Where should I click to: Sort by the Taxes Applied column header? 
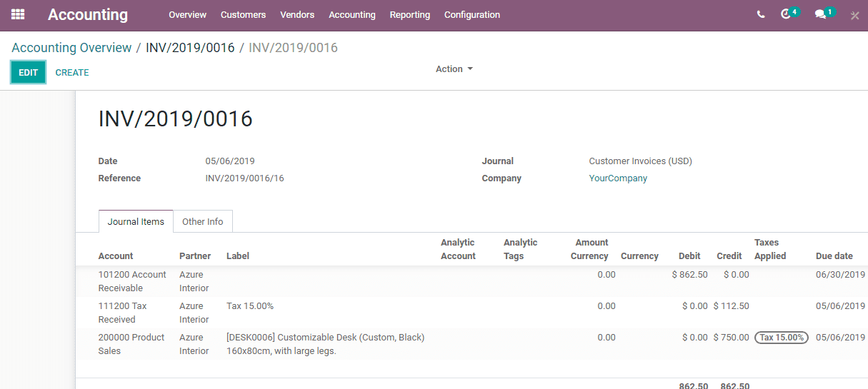click(x=770, y=249)
